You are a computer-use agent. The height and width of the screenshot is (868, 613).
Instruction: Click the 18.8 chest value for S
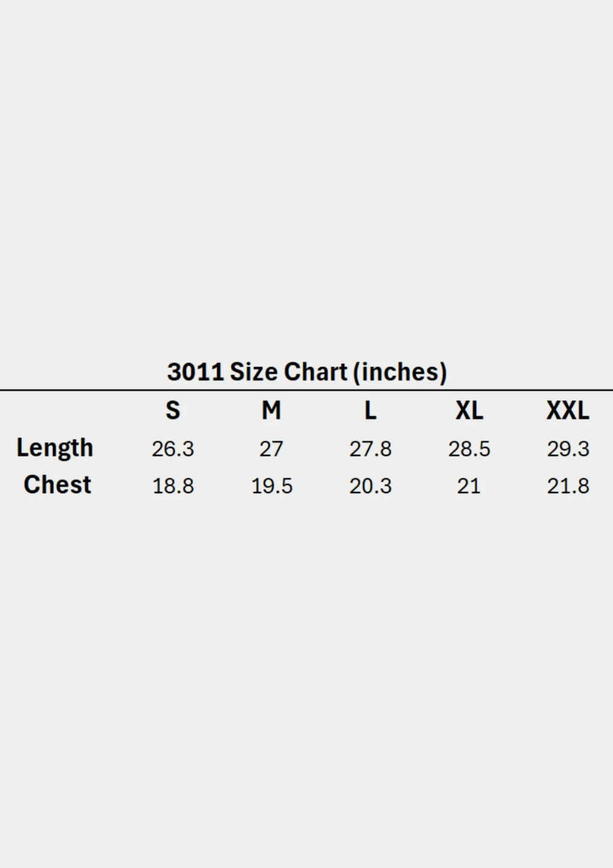(173, 486)
